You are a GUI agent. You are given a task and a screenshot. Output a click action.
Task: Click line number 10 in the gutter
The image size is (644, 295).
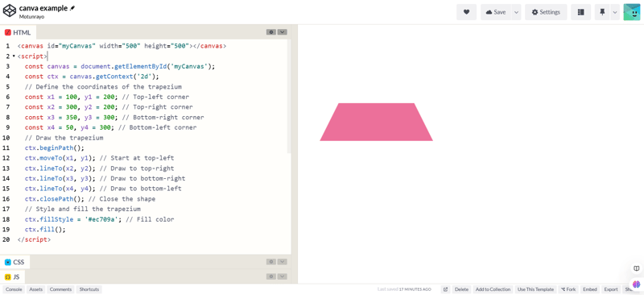click(6, 138)
